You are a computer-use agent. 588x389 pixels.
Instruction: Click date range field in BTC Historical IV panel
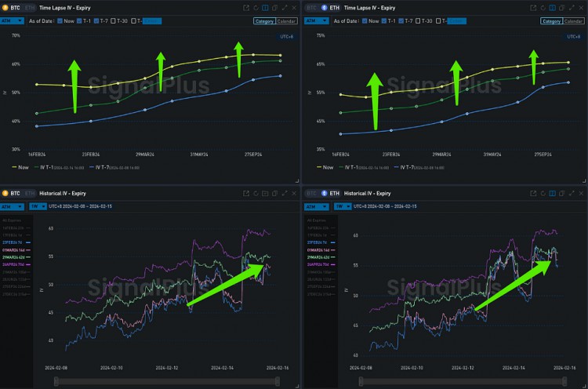click(x=80, y=207)
